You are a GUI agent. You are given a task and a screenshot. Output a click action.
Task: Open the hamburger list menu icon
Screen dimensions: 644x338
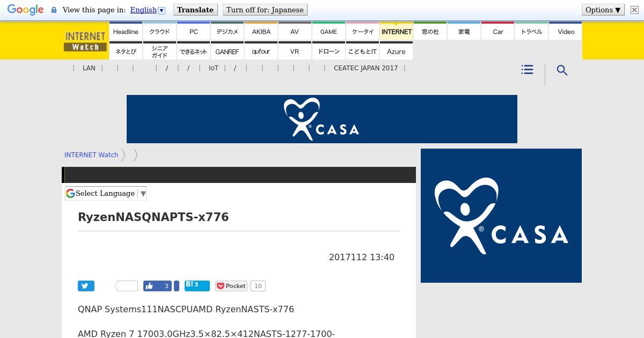tap(527, 70)
